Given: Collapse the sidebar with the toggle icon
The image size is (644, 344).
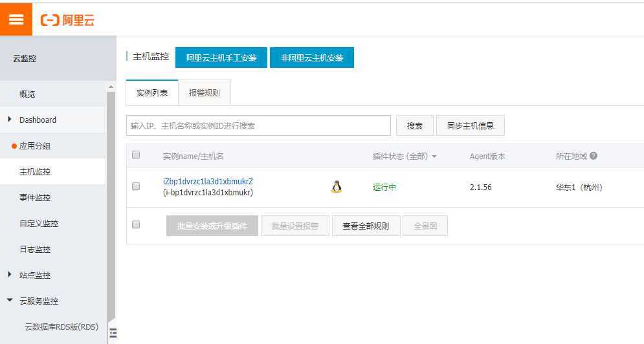Looking at the screenshot, I should click(x=113, y=332).
